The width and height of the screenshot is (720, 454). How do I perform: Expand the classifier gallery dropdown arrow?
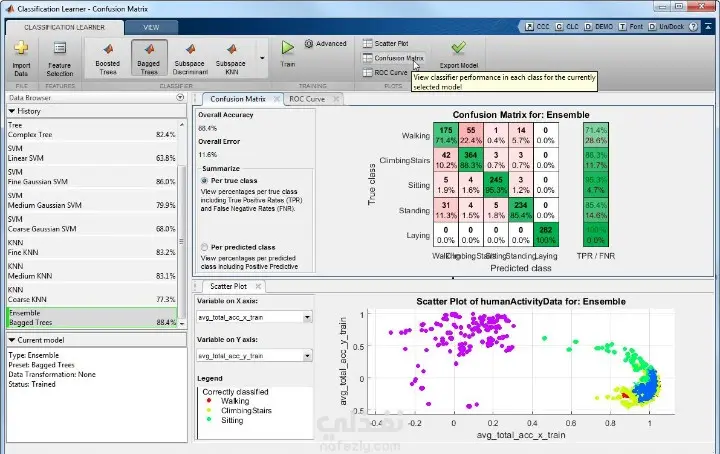click(x=262, y=58)
